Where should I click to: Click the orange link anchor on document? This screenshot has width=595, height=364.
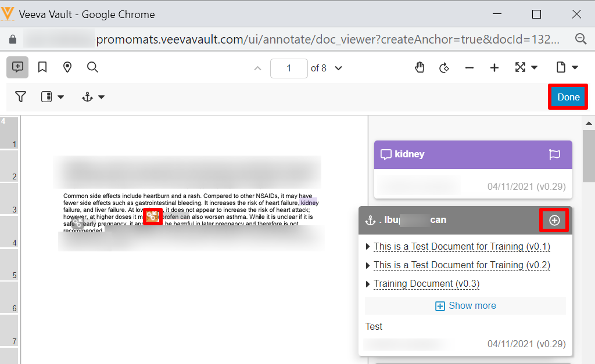152,216
